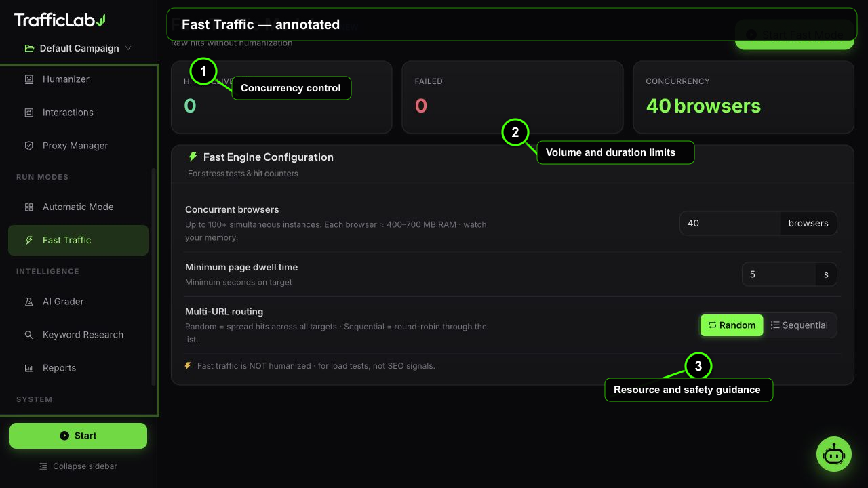
Task: Open the robot assistant chat bubble
Action: (x=833, y=455)
